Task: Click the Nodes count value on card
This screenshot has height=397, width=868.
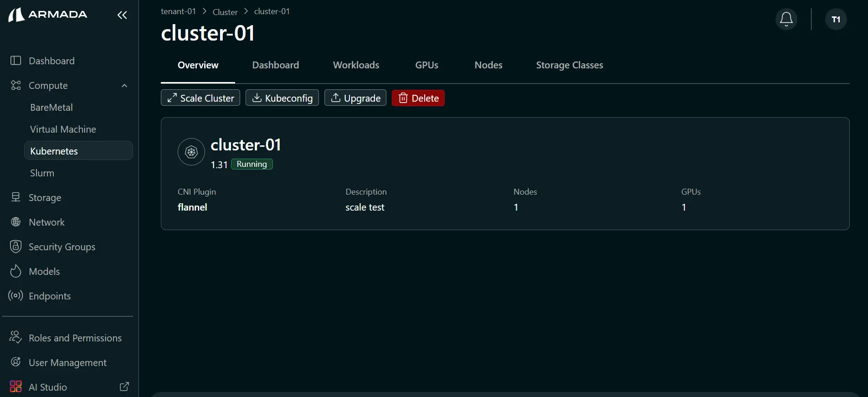Action: point(516,207)
